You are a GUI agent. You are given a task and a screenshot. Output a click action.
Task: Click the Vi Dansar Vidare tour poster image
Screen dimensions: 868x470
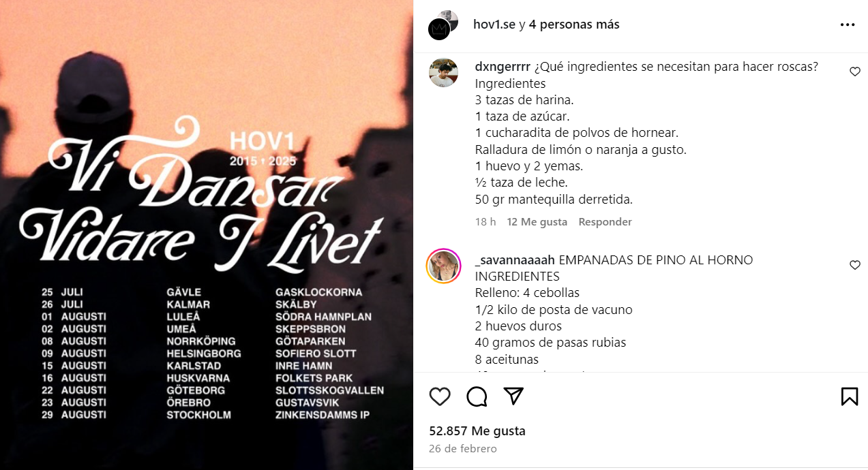(x=207, y=235)
